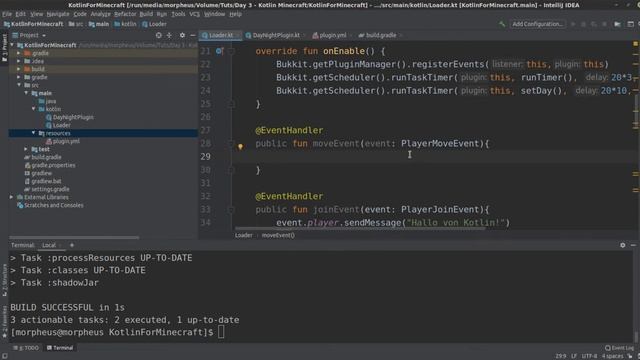Open the Structure tool window side tab
The image size is (640, 360).
[x=4, y=280]
